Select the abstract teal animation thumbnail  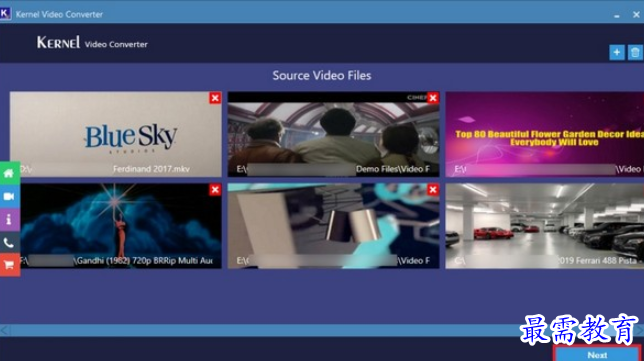point(334,226)
